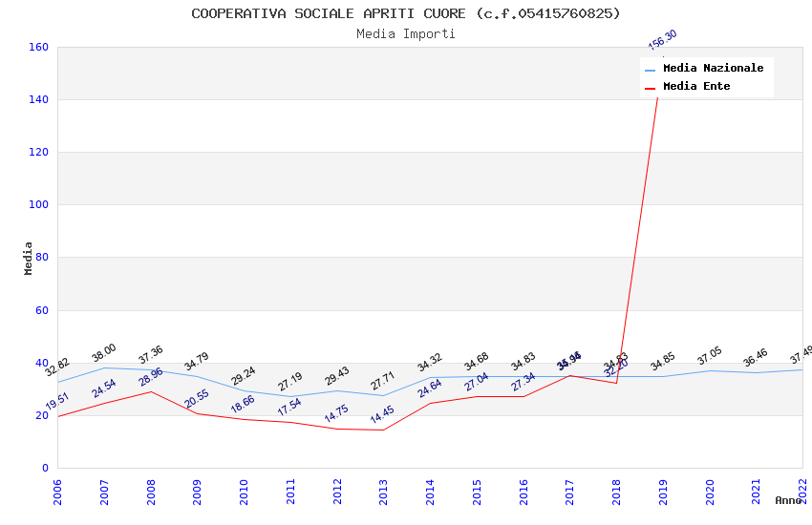Click the national data label 27.71

383,381
